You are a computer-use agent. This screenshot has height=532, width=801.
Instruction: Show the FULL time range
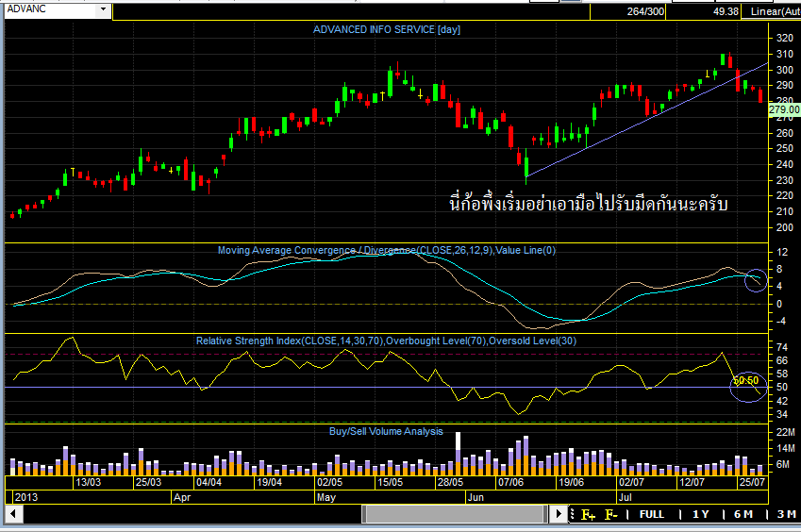click(652, 515)
